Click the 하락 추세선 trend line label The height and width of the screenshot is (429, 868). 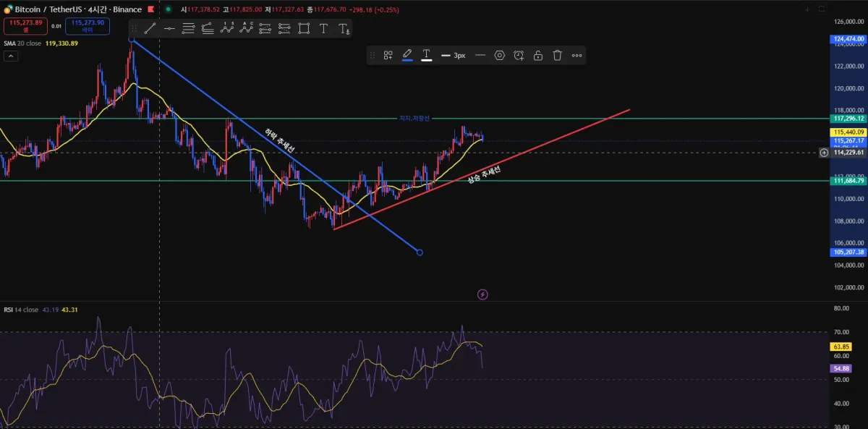click(279, 141)
